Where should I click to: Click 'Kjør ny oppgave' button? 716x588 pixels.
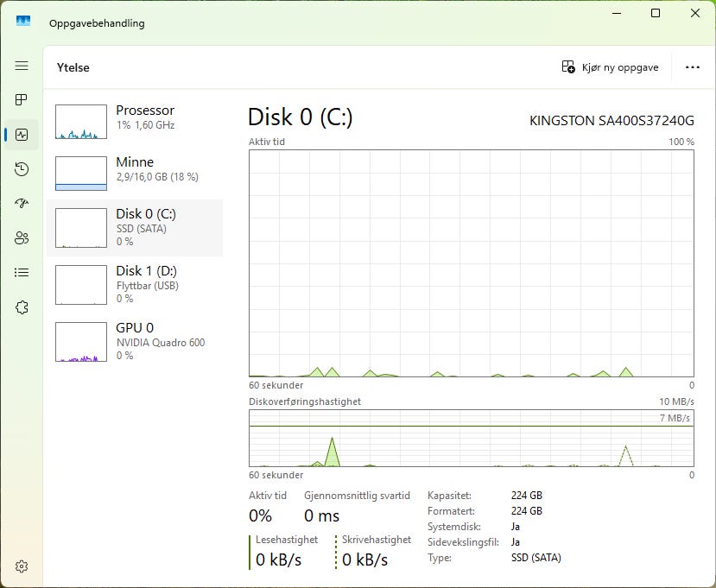[610, 67]
